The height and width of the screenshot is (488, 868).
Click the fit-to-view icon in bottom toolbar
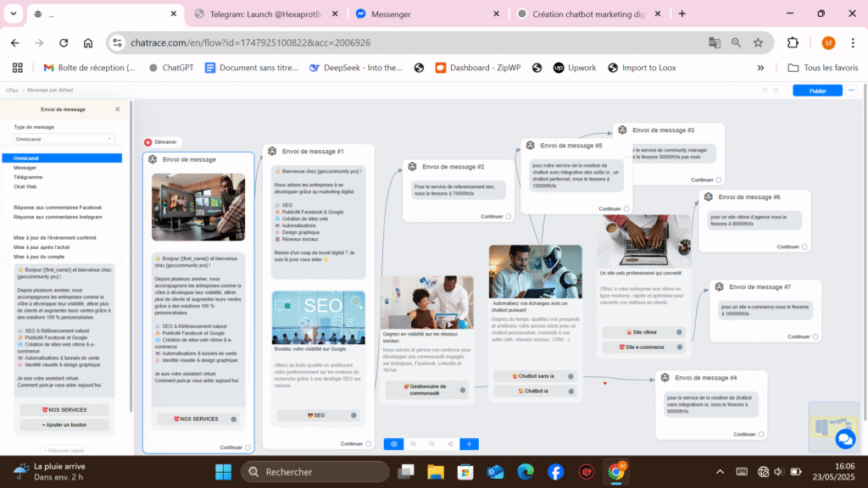tap(450, 444)
